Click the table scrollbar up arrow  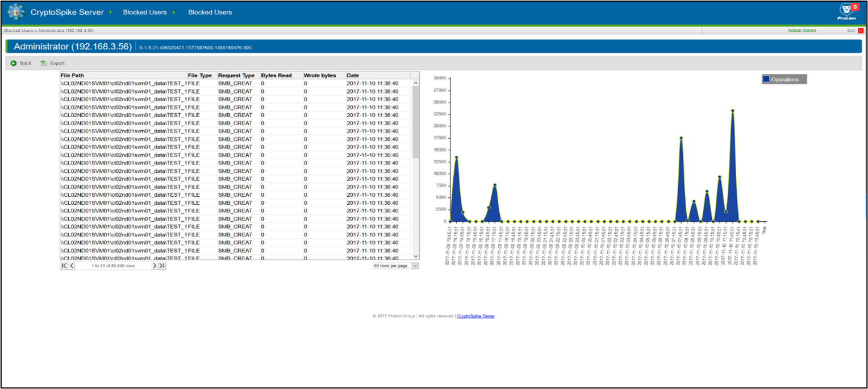pos(415,83)
